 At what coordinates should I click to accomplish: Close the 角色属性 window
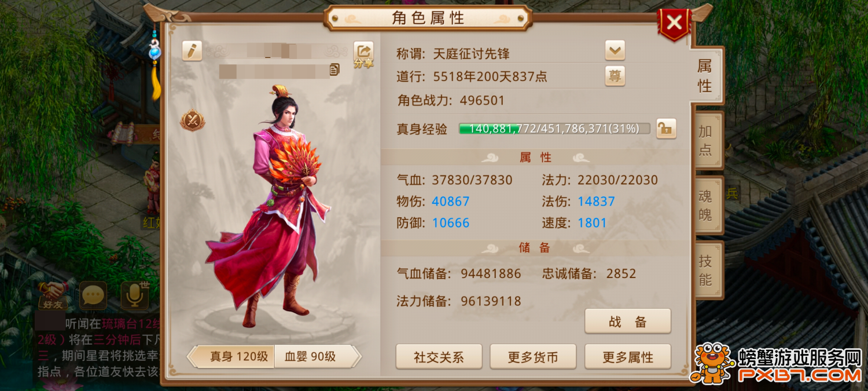pos(674,23)
